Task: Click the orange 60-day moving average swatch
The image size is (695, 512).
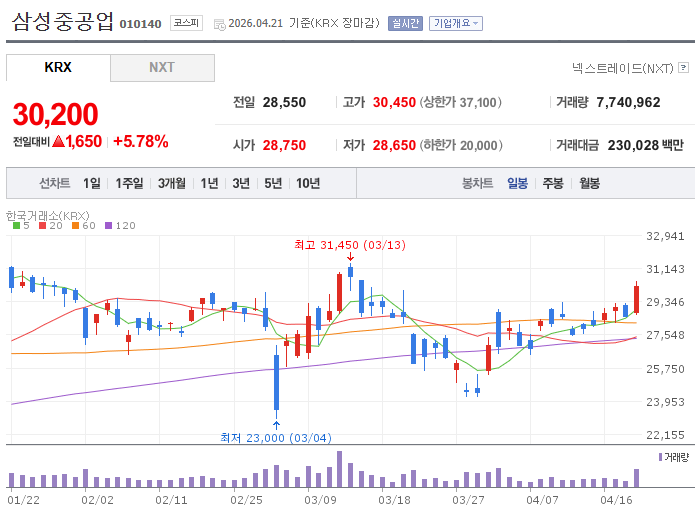Action: click(75, 226)
